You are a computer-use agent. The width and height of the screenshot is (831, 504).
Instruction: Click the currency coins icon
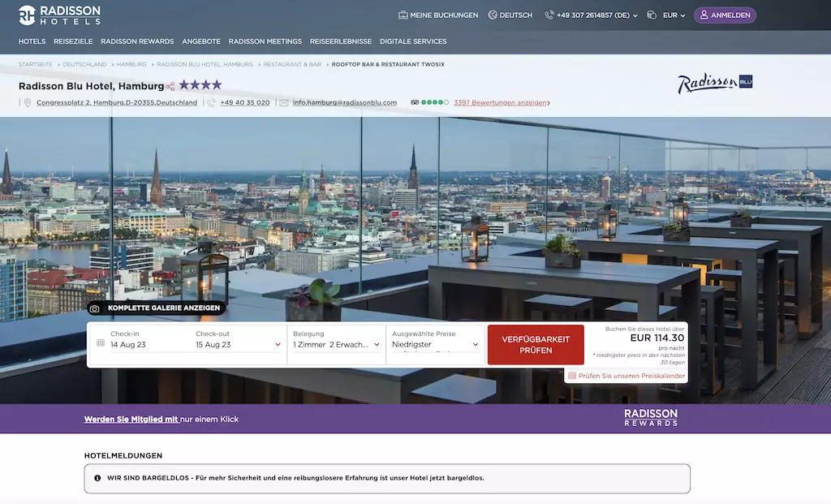[x=652, y=15]
